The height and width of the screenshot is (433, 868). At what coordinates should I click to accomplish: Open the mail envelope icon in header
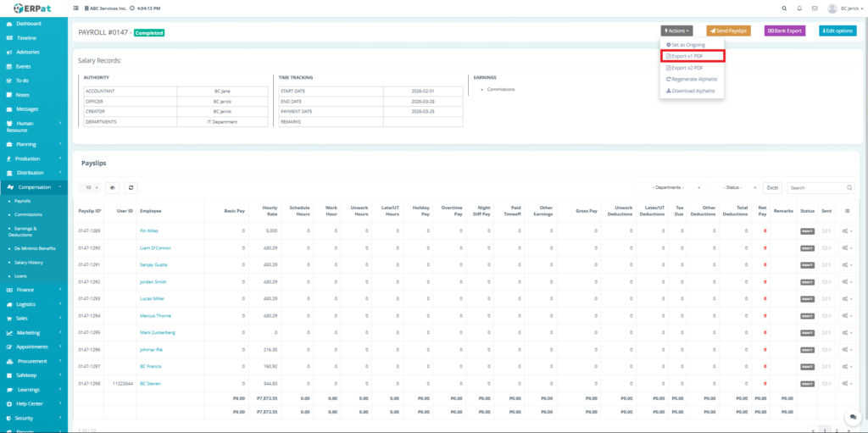[815, 8]
